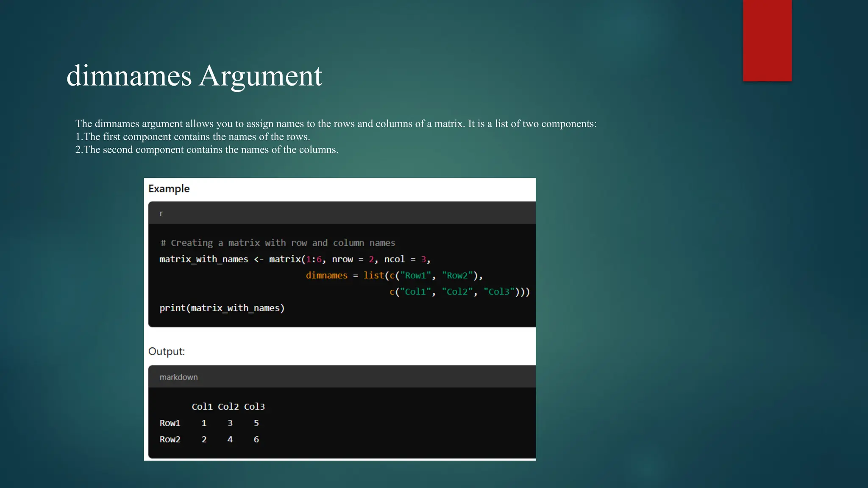Click the 'r' language label in code header

161,213
